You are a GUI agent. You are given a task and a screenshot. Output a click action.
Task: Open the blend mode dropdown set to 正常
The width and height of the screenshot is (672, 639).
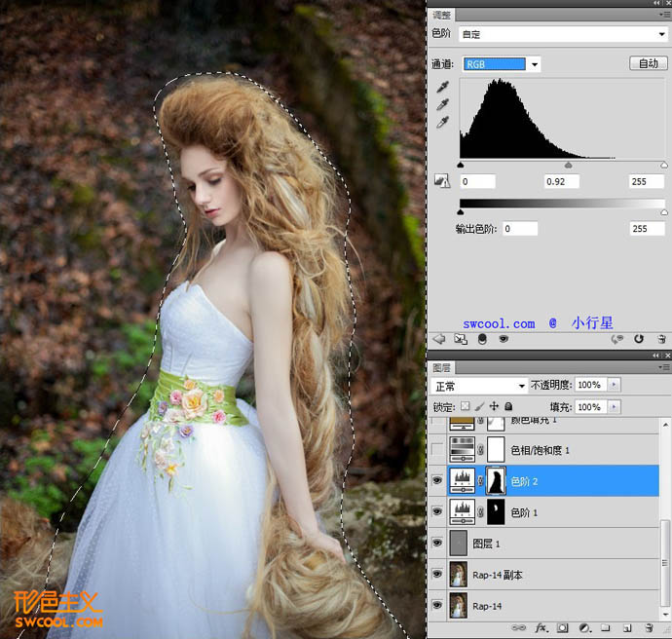click(x=478, y=386)
